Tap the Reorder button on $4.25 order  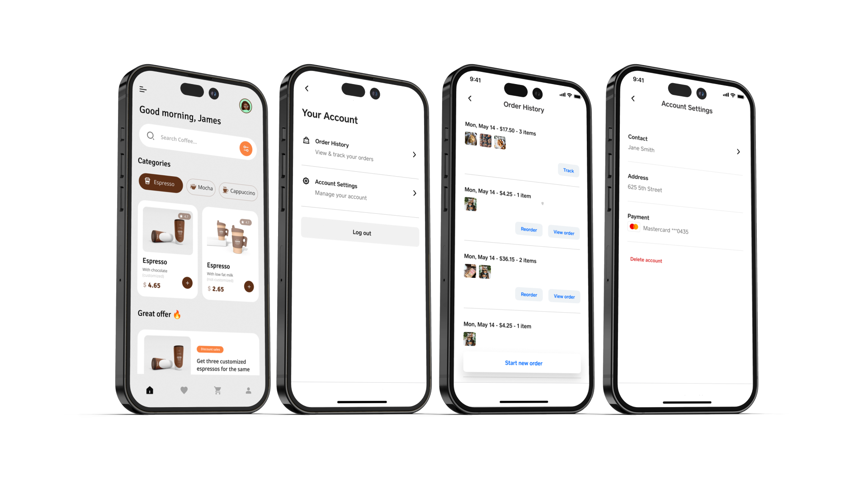tap(528, 230)
